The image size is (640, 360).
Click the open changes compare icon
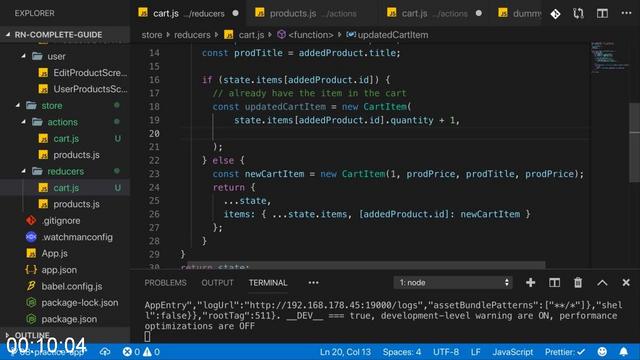578,14
